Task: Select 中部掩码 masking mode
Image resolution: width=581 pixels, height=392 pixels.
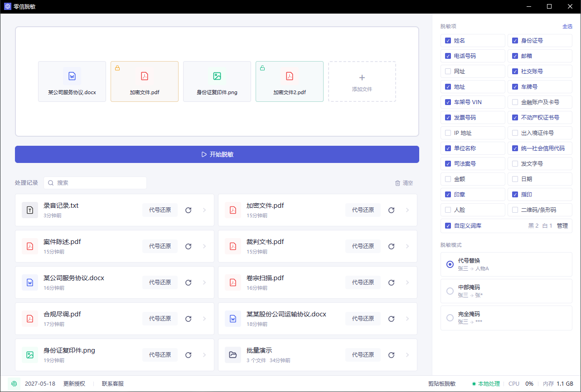Action: coord(506,291)
